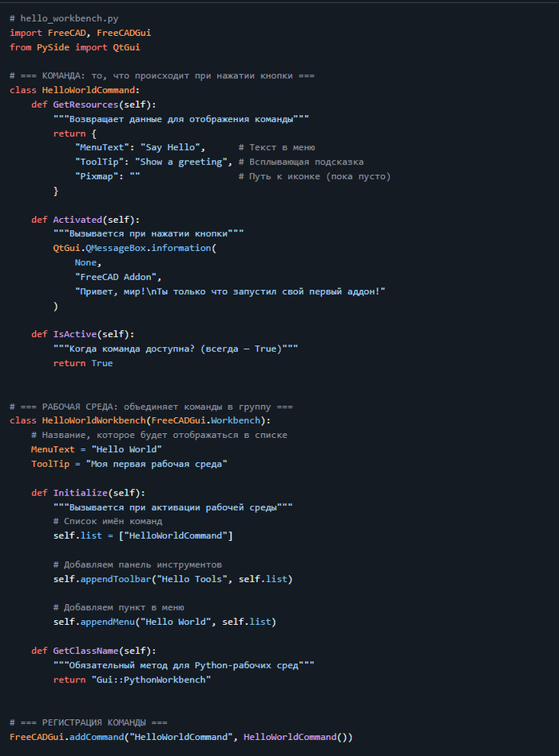Click the "FreeCAD Addon" string argument
Viewport: 559px width, 756px height.
[117, 277]
